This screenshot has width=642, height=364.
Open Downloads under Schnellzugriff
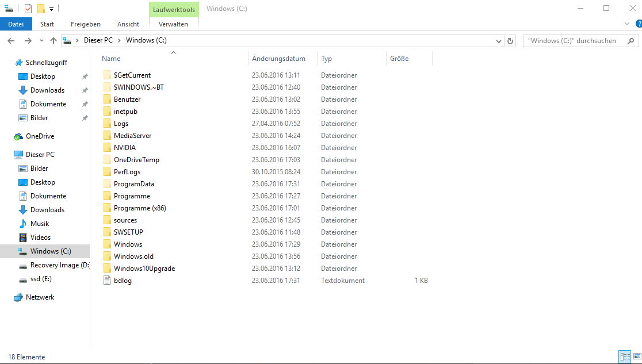(x=48, y=90)
